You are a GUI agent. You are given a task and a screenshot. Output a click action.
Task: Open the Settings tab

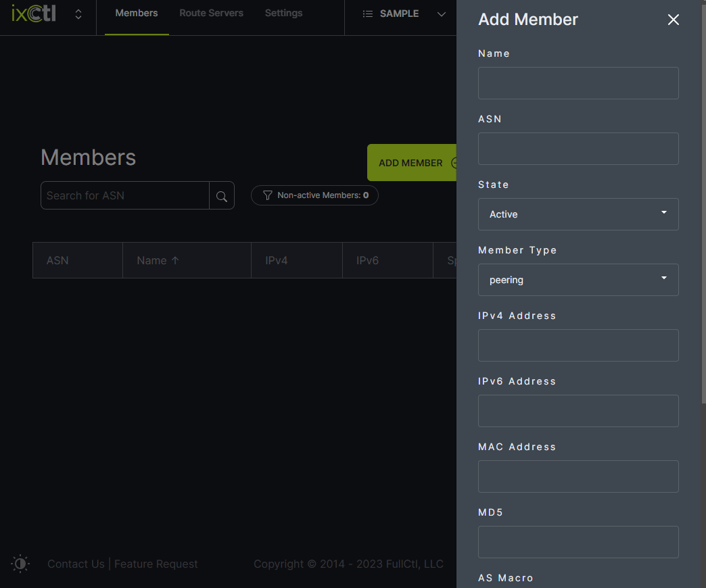pyautogui.click(x=283, y=14)
